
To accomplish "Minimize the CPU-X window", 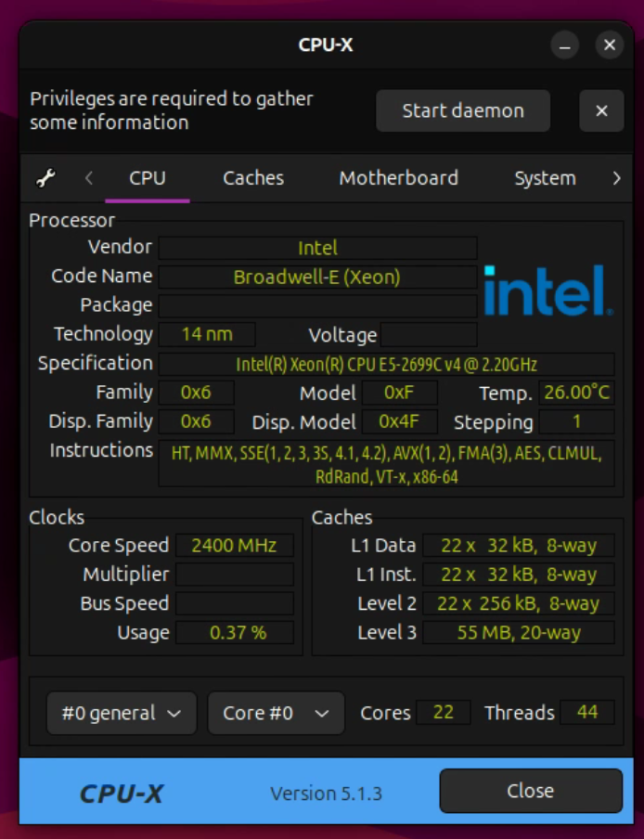I will 565,45.
